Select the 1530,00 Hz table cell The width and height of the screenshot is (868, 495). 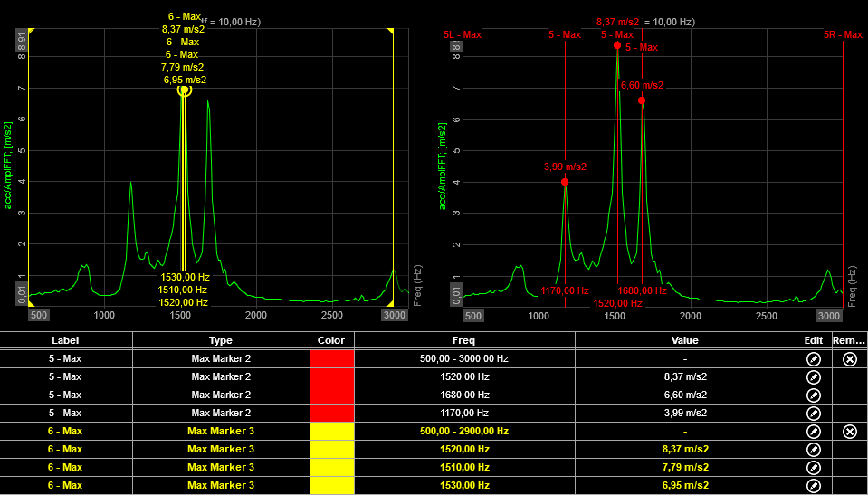tap(464, 486)
